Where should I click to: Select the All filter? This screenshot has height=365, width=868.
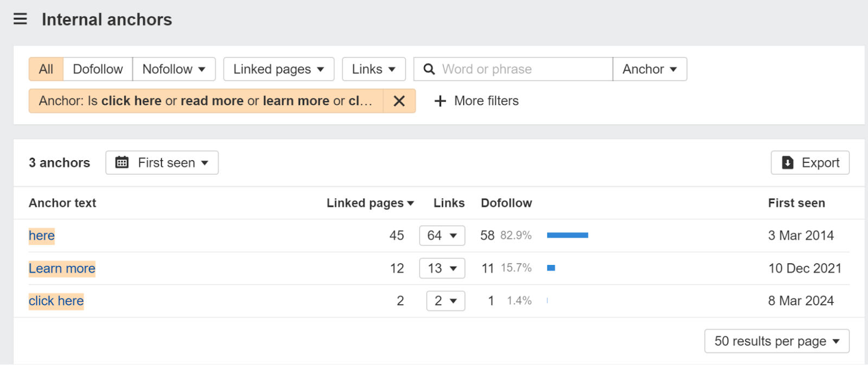pyautogui.click(x=46, y=69)
